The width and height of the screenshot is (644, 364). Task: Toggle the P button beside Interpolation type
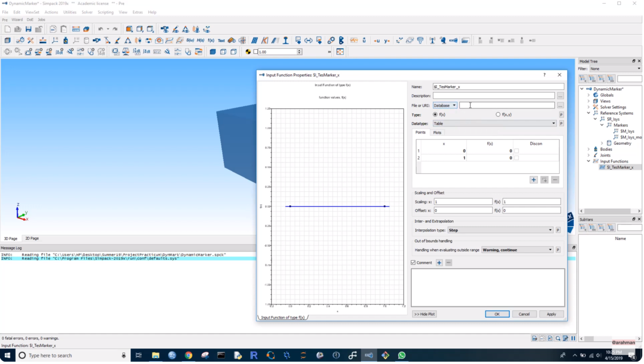[558, 230]
